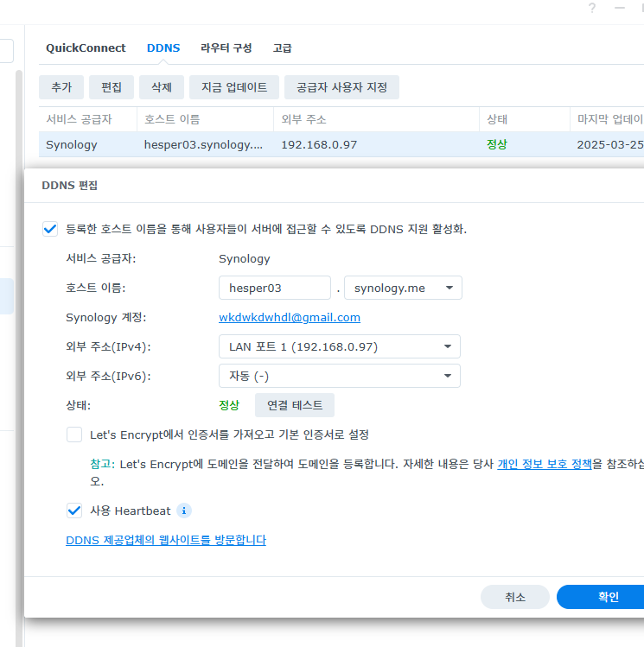644x647 pixels.
Task: Show the Heartbeat info tooltip icon
Action: coord(184,511)
